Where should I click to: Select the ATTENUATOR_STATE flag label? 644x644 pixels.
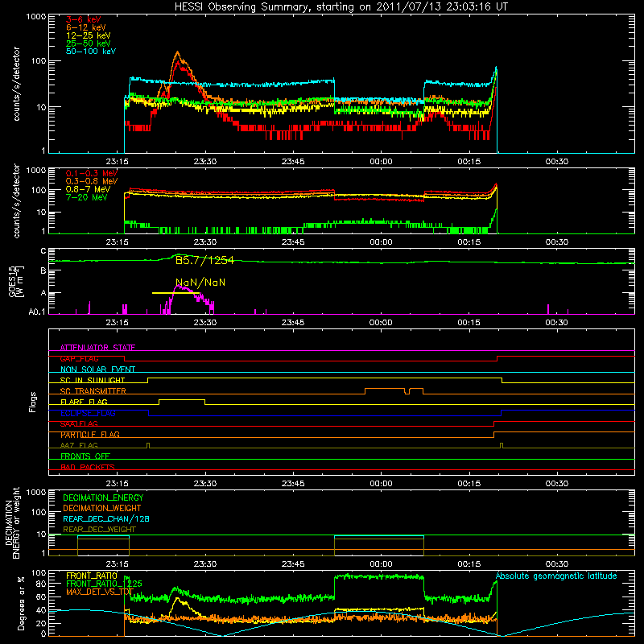(x=97, y=348)
